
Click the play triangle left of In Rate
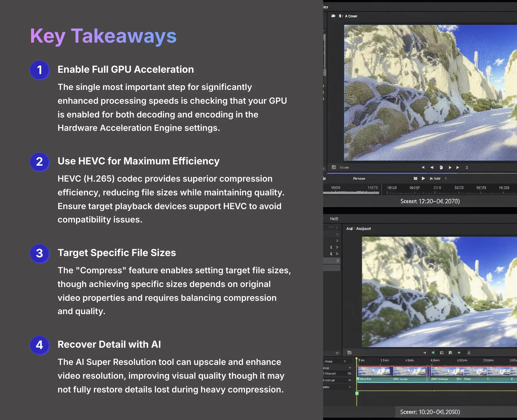click(x=423, y=178)
